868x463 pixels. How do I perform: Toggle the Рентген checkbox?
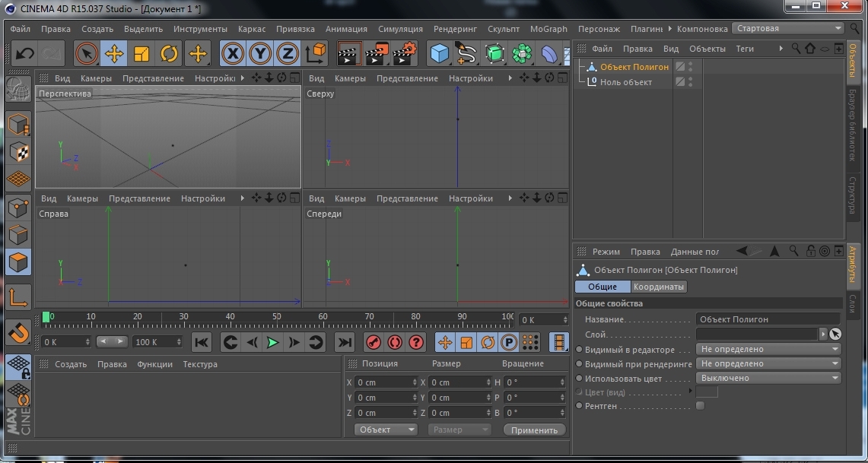pos(701,405)
